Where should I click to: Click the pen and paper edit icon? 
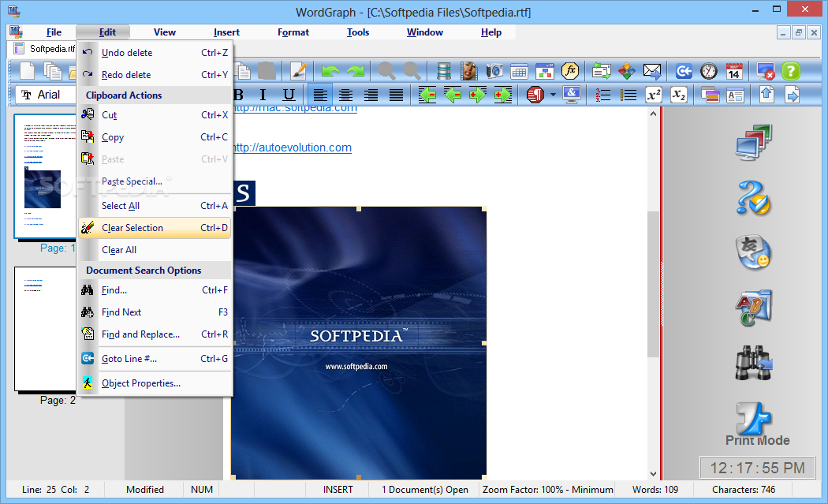[298, 71]
